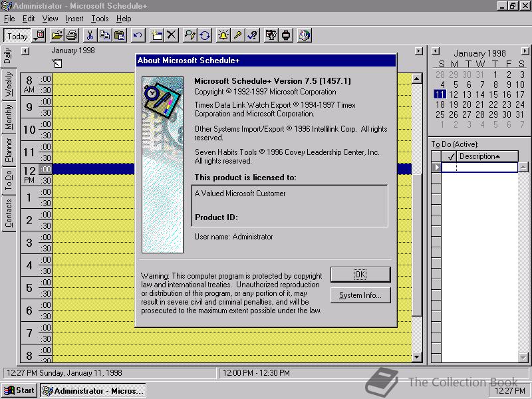Select January 20 in the mini calendar
Screen dimensions: 532x399
[467, 104]
